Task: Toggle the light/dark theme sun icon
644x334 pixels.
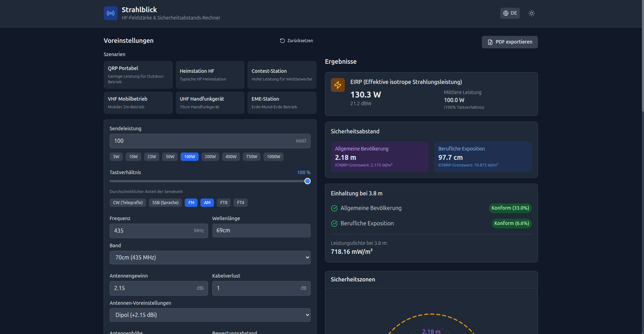Action: (531, 13)
